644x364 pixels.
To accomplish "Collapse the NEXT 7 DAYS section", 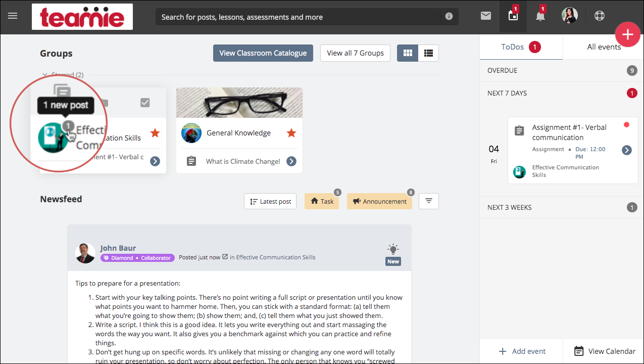I will pos(562,93).
